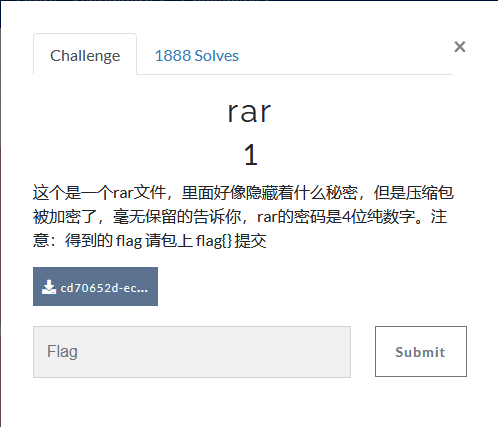Focus the Flag input field
Screen dimensions: 498x427
192,352
